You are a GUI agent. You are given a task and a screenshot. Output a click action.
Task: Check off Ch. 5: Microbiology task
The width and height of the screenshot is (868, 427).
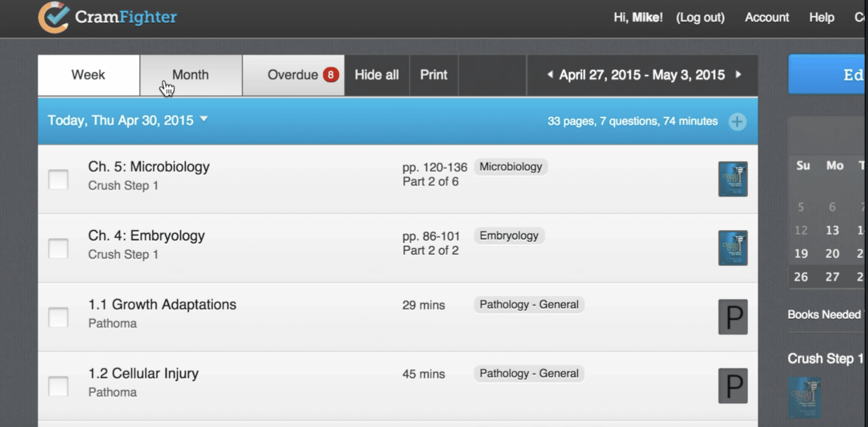(58, 180)
